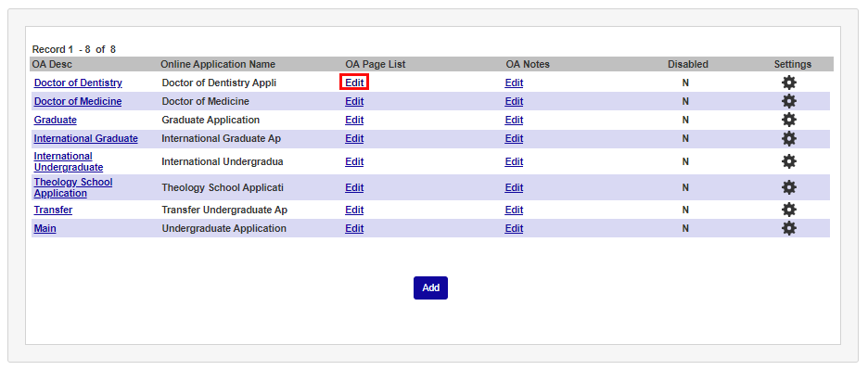Viewport: 868px width, 370px height.
Task: Edit OA Page List for Doctor of Dentistry
Action: (x=354, y=83)
